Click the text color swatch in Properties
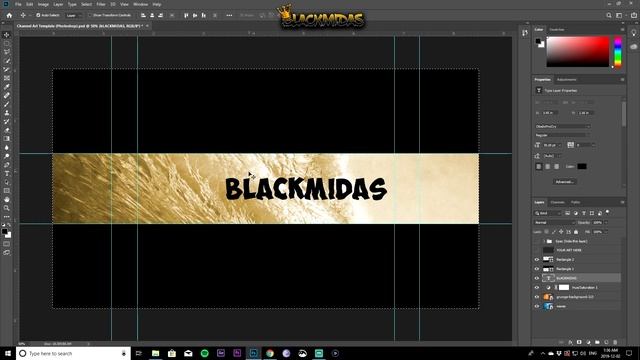640x360 pixels. click(582, 167)
